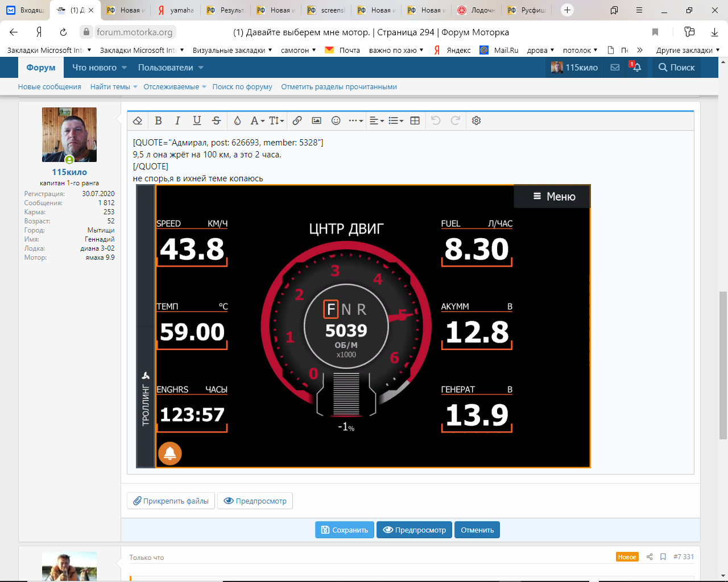The image size is (728, 582).
Task: Expand the text alignment dropdown
Action: click(377, 120)
